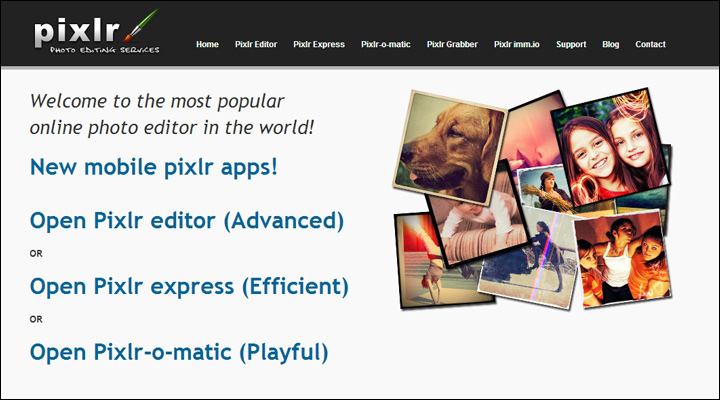
Task: Click the Pixlr logo with paintbrush
Action: coord(96,32)
